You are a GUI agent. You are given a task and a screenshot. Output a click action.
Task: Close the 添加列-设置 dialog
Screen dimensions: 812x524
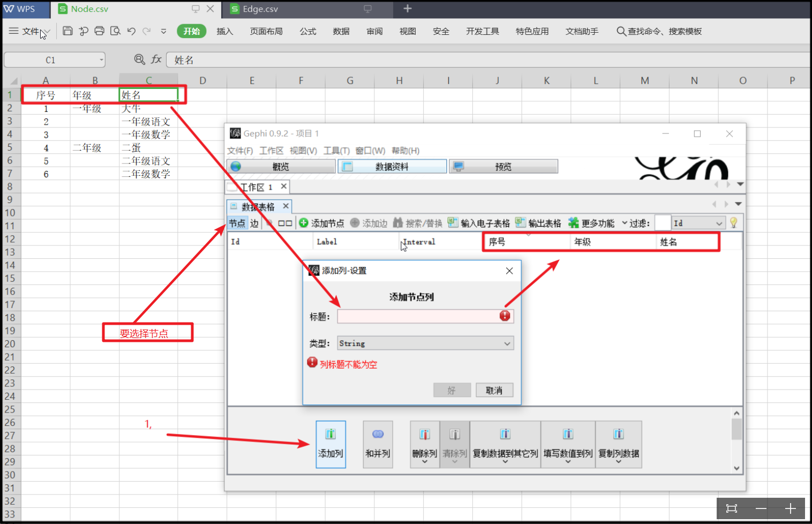509,271
